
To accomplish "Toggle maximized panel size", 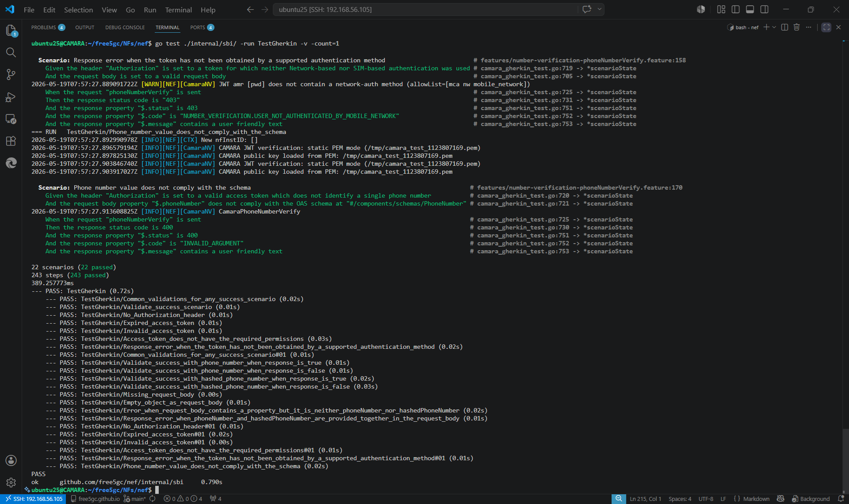I will coord(826,27).
